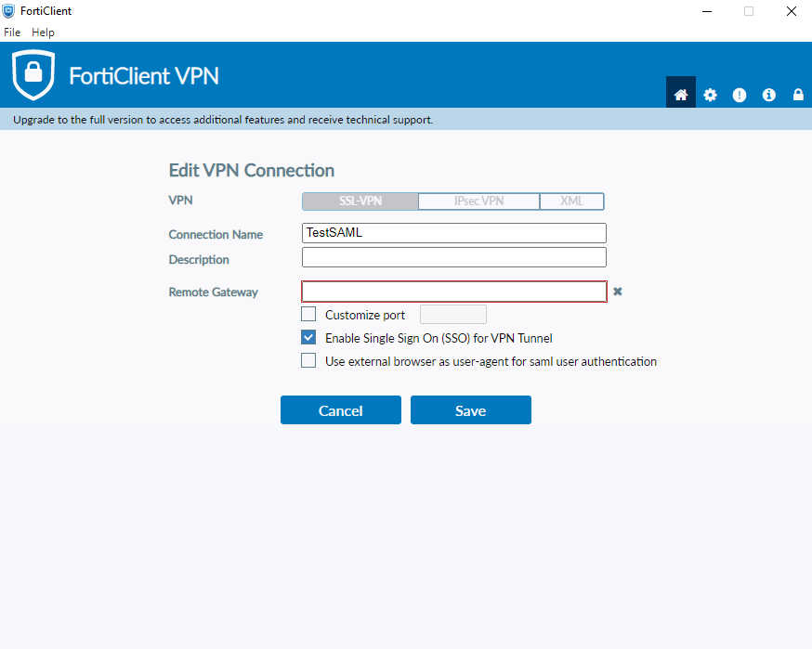Enable external browser for SAML authentication
The width and height of the screenshot is (812, 649).
pyautogui.click(x=308, y=360)
